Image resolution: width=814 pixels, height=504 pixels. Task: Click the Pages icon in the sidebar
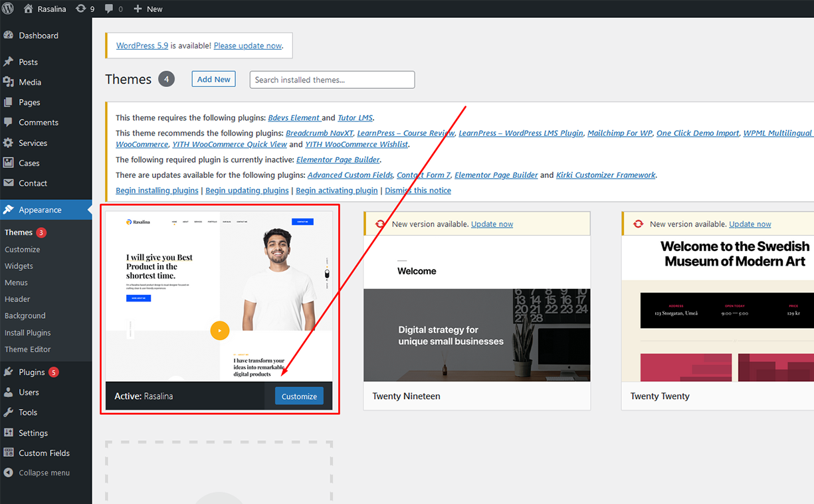pyautogui.click(x=9, y=102)
